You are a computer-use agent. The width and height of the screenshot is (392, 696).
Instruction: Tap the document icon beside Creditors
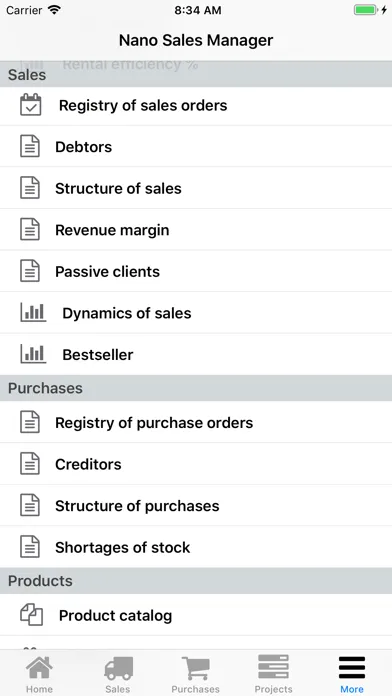30,464
